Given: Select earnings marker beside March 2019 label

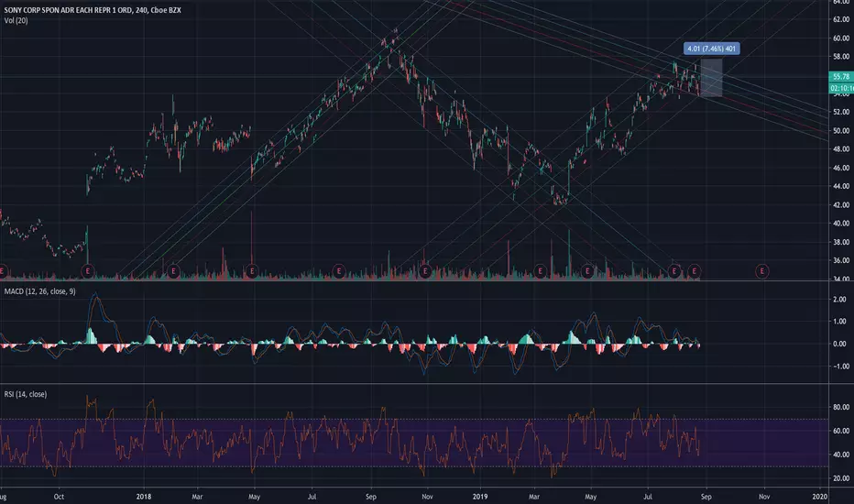Looking at the screenshot, I should (x=540, y=271).
